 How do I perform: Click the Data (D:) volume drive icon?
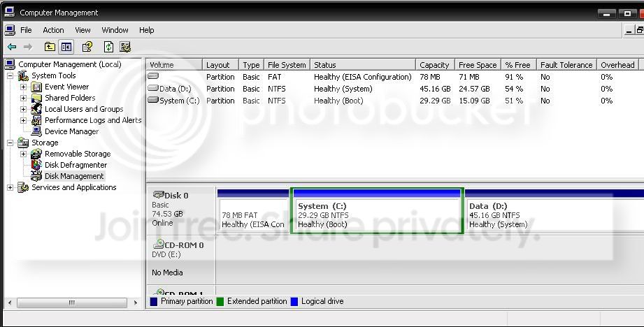[153, 88]
